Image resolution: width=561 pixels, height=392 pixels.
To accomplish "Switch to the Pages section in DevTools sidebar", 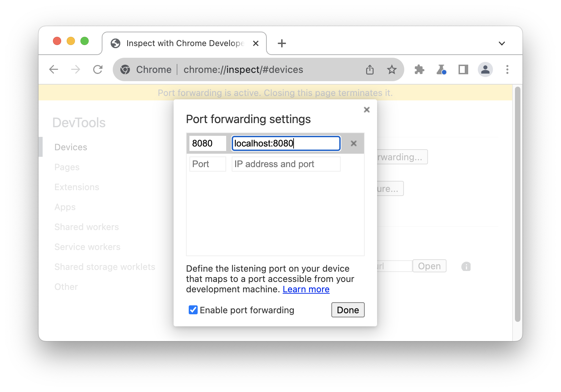I will (67, 167).
